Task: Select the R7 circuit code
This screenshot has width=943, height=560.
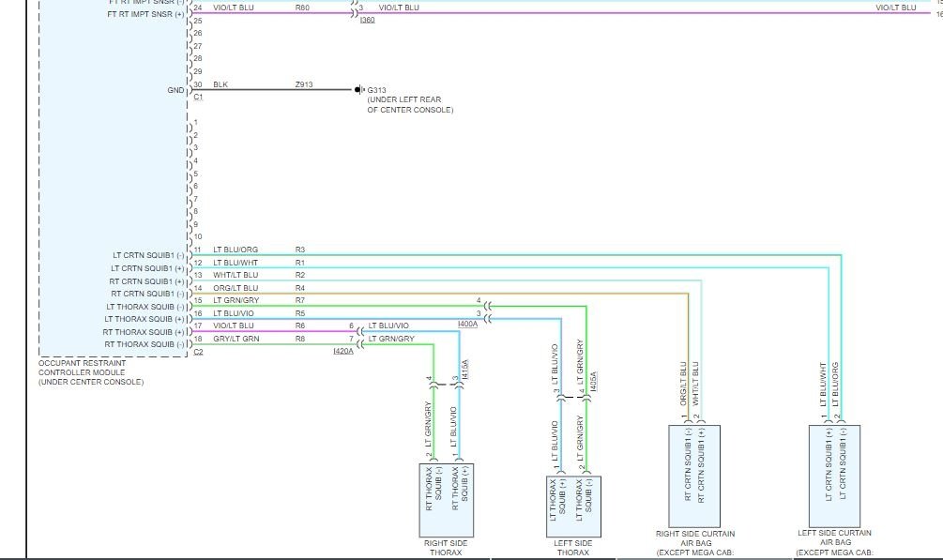Action: pos(300,300)
